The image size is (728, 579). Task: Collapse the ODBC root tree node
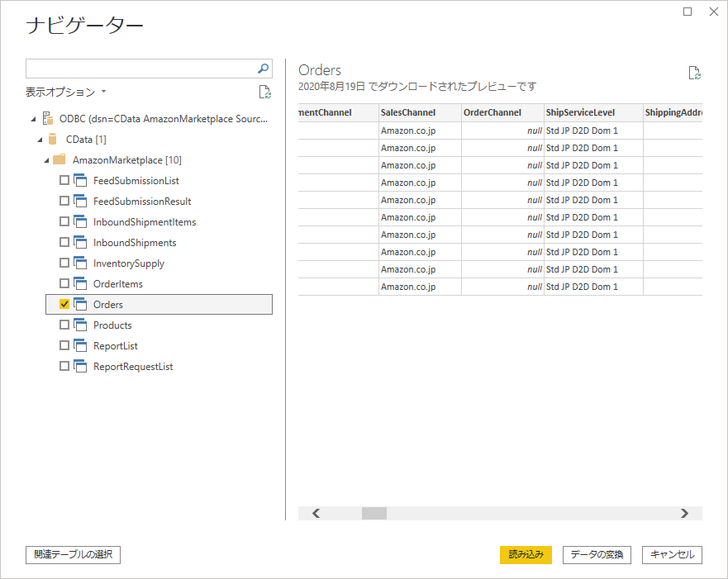(33, 119)
